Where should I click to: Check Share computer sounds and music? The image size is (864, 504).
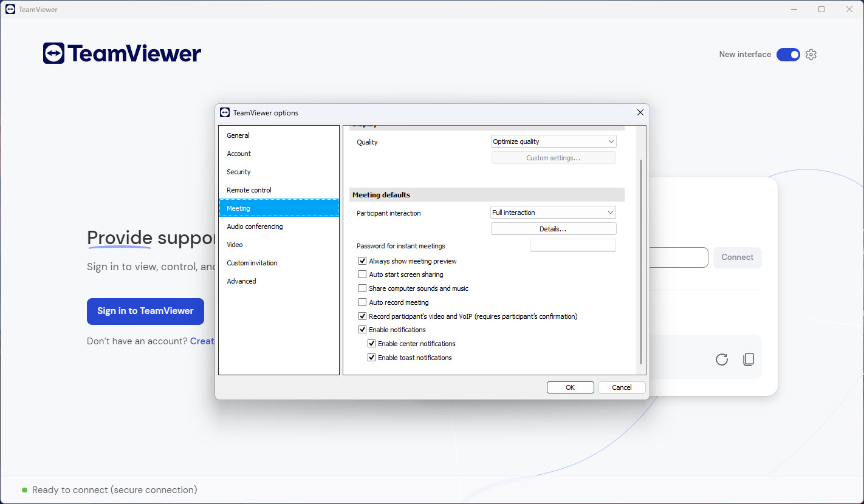click(x=363, y=288)
